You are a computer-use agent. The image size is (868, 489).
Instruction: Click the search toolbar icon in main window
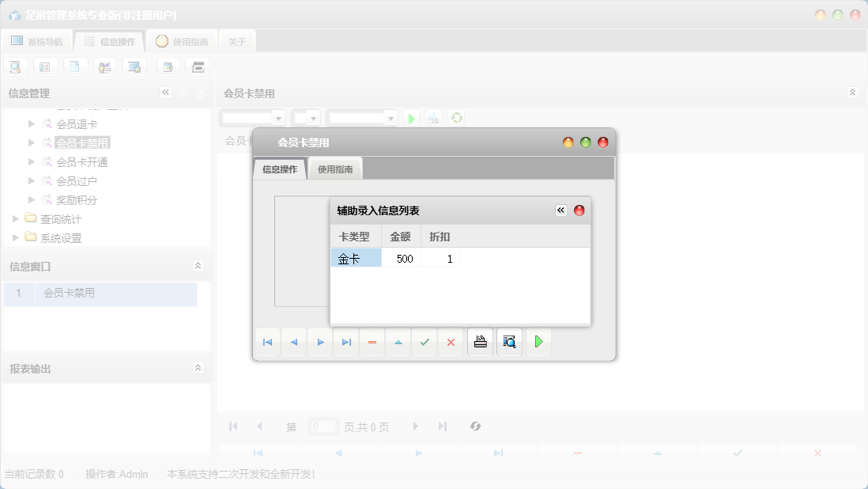pos(16,67)
